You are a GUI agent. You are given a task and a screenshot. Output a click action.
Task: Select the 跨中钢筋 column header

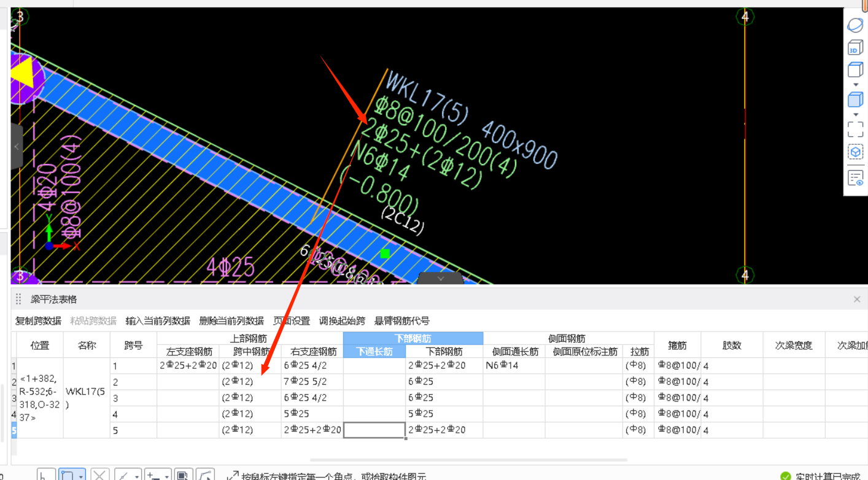pos(250,352)
